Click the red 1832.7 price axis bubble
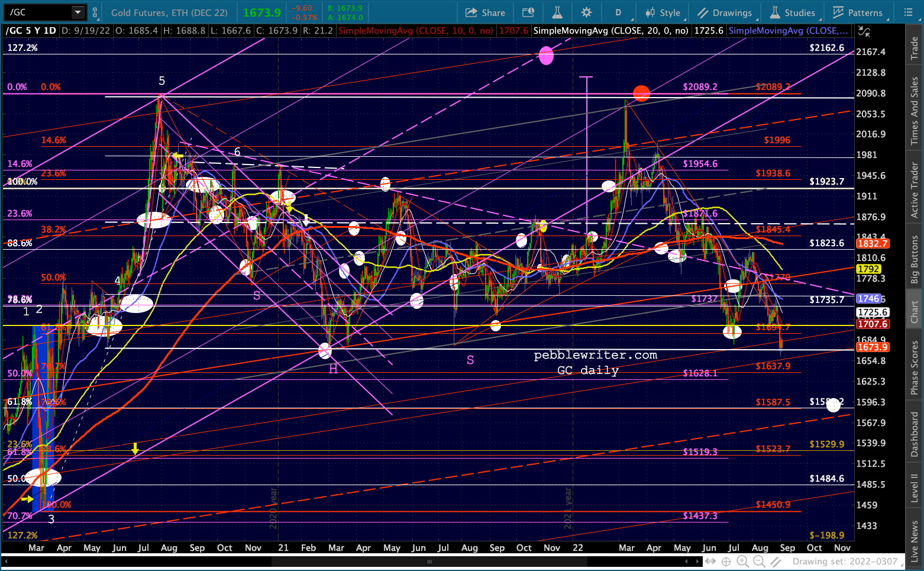The height and width of the screenshot is (571, 924). click(873, 244)
